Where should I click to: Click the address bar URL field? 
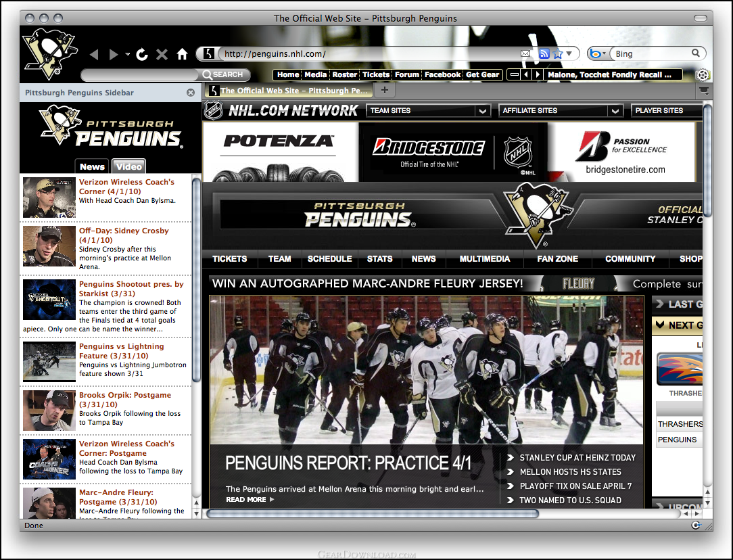[369, 53]
